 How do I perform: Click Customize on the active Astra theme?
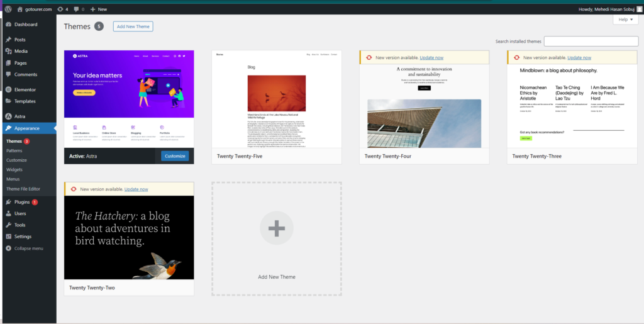(x=175, y=156)
